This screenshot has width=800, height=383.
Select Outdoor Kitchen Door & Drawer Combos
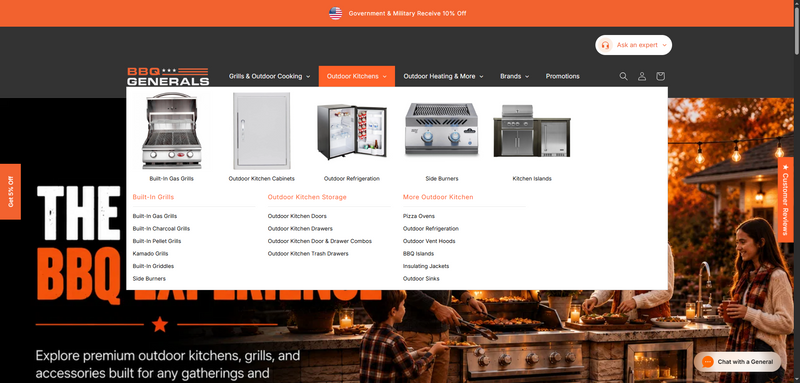320,241
